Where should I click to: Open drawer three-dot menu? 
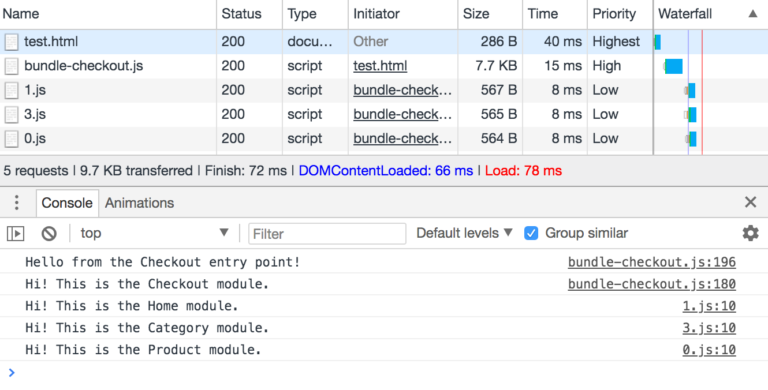(x=17, y=202)
